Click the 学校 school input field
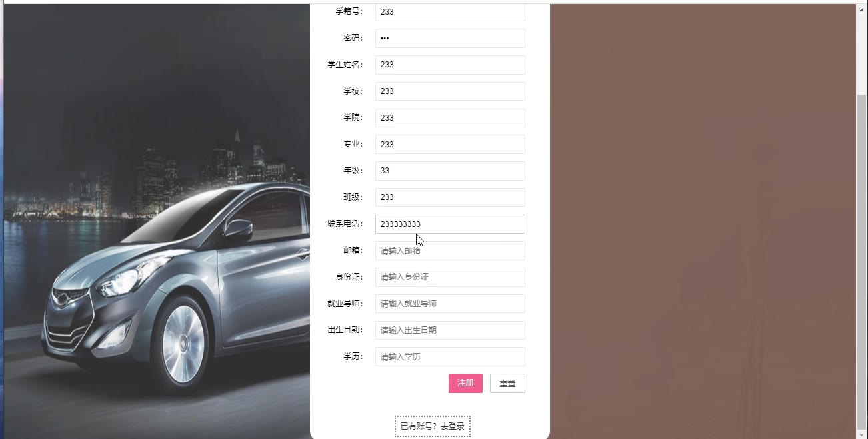The width and height of the screenshot is (868, 439). coord(450,91)
